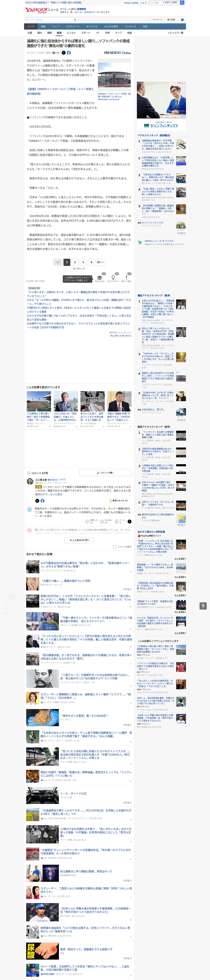
Task: Click the PRESIDENT Online publisher logo
Action: tap(117, 53)
